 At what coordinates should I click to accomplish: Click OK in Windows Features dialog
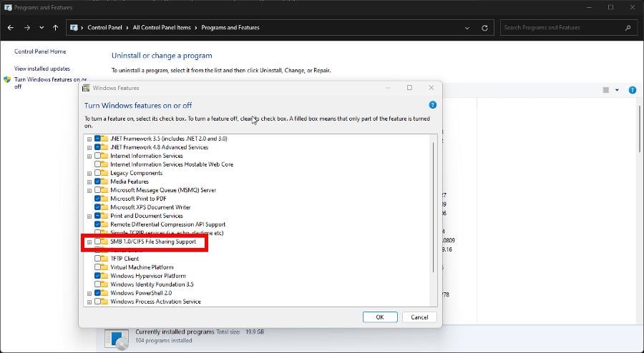(x=380, y=317)
